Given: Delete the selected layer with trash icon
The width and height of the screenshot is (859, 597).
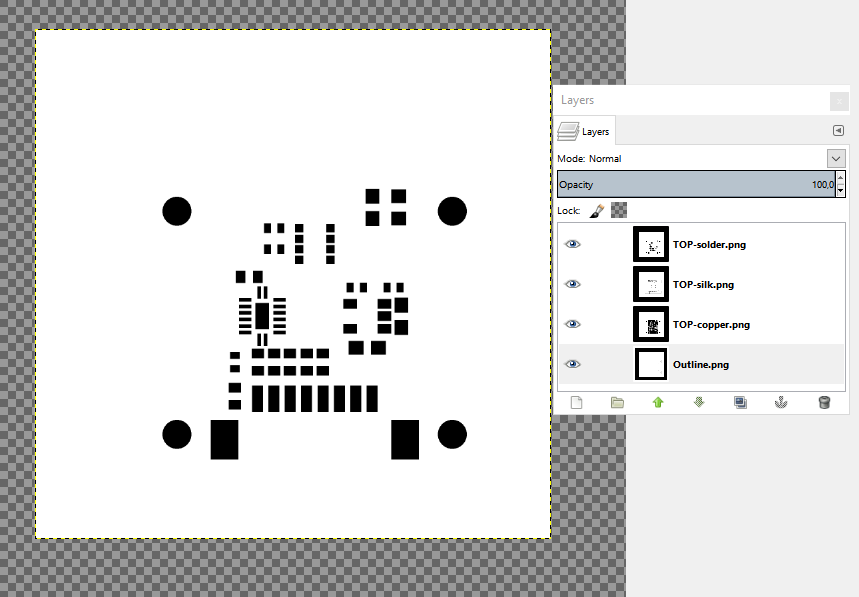Looking at the screenshot, I should pos(824,403).
